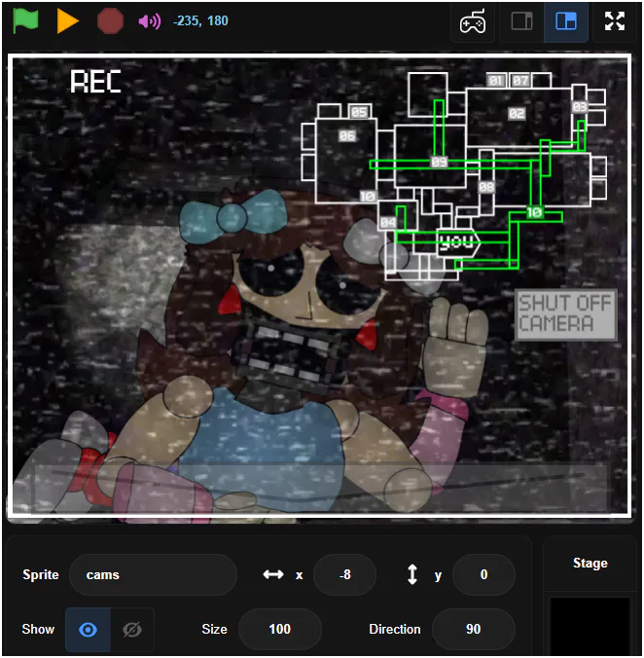This screenshot has height=658, width=644.
Task: Click the x position field showing -8
Action: (x=344, y=574)
